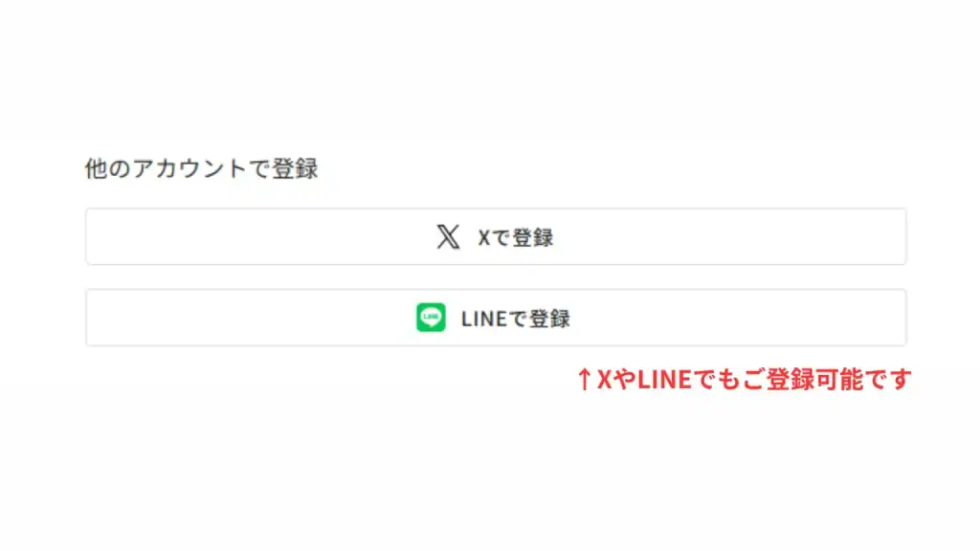Click the 他のアカウントで登録 heading
This screenshot has width=980, height=551.
click(x=201, y=168)
